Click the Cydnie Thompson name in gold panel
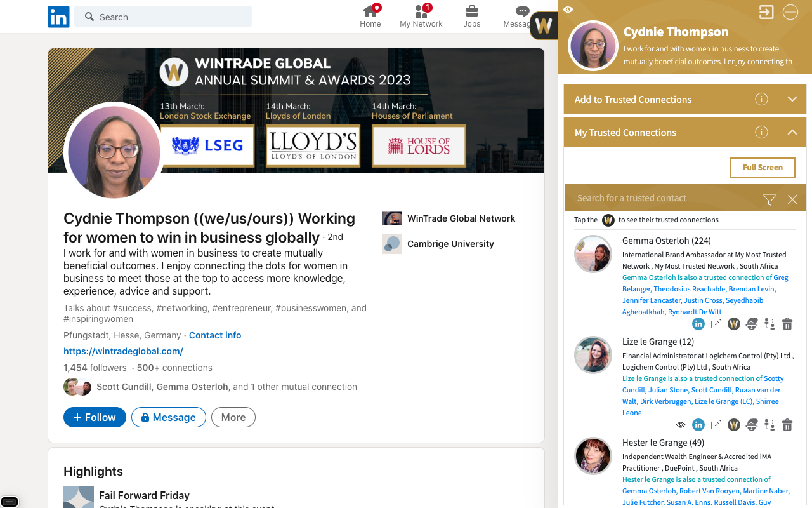 click(676, 32)
